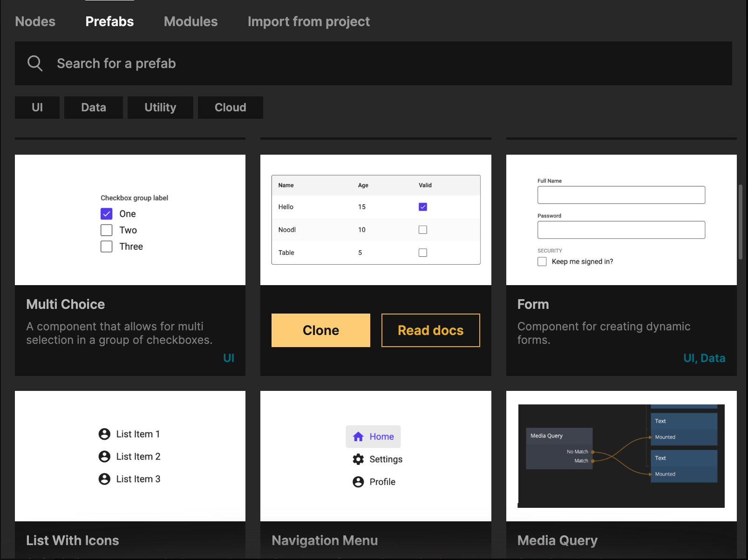This screenshot has height=560, width=748.
Task: Click the List Item 3 person icon
Action: pyautogui.click(x=104, y=479)
